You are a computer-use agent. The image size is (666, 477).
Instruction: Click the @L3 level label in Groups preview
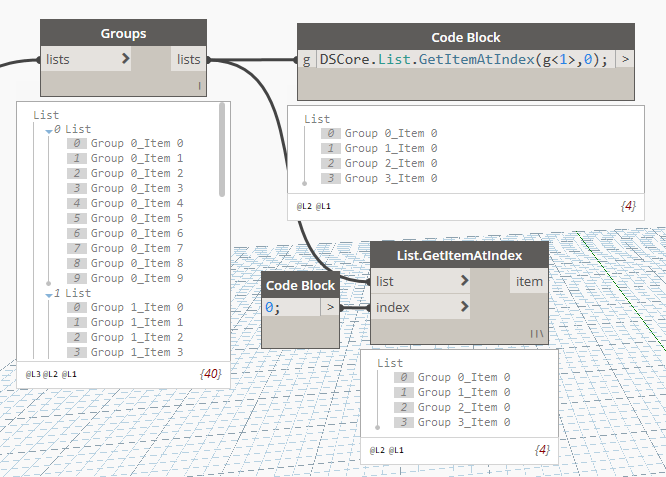[33, 374]
